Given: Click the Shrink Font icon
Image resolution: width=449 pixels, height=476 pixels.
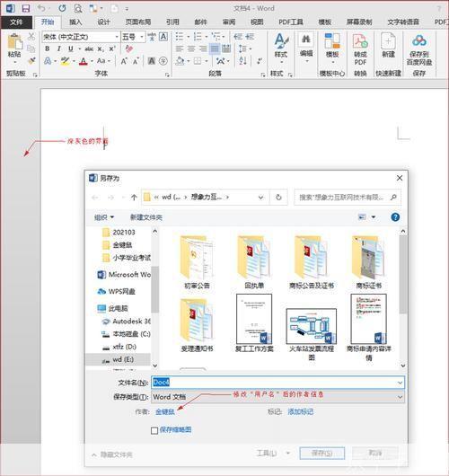Looking at the screenshot, I should pyautogui.click(x=136, y=61).
